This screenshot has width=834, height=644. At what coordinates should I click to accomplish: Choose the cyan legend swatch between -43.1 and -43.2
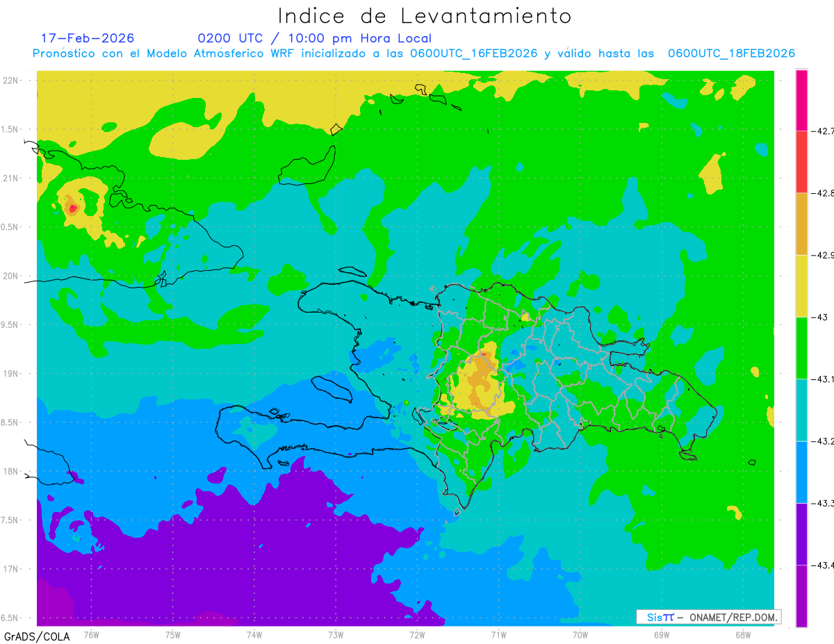click(x=801, y=410)
